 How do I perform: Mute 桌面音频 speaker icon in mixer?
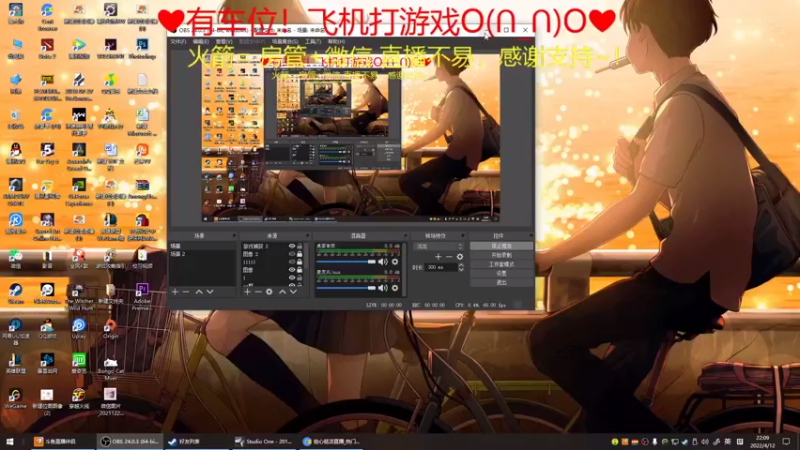pyautogui.click(x=383, y=262)
